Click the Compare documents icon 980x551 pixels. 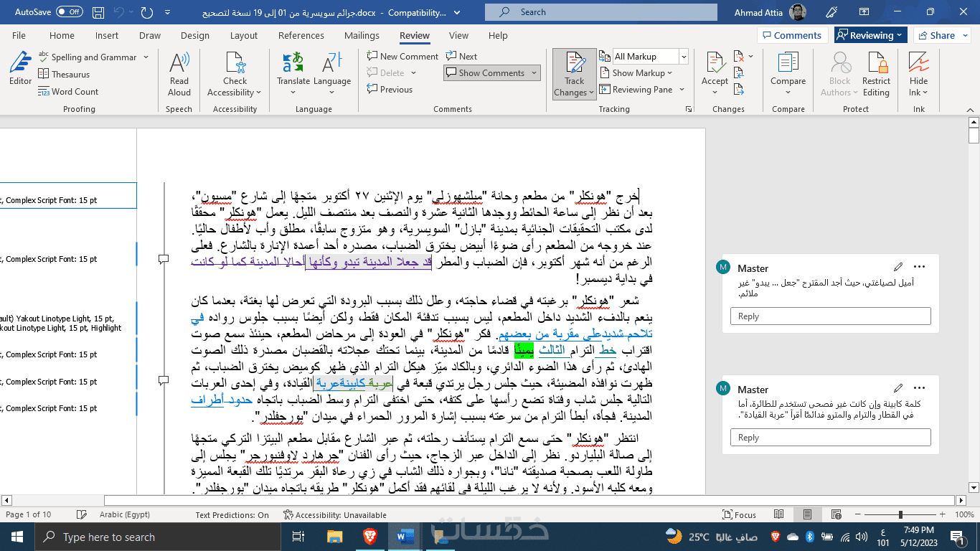788,63
